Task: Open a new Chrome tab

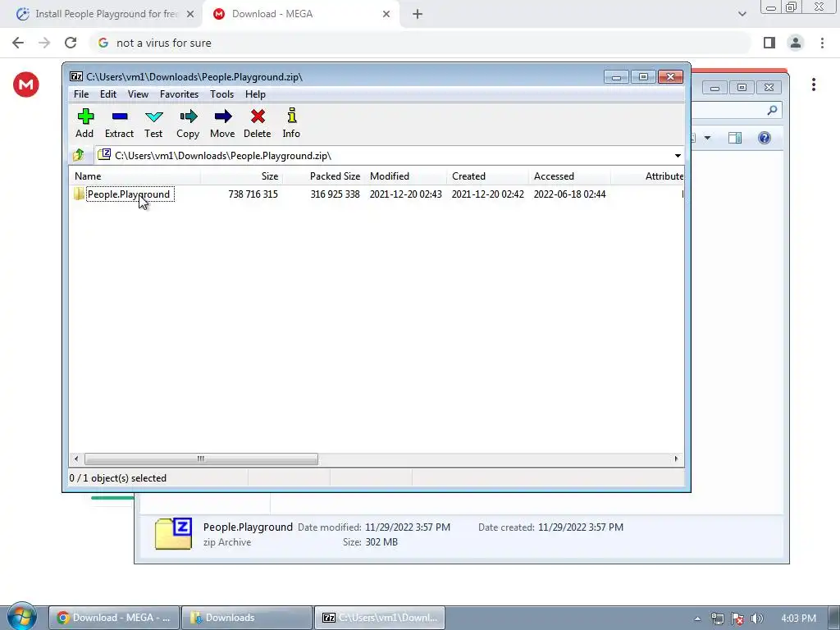Action: click(x=418, y=15)
